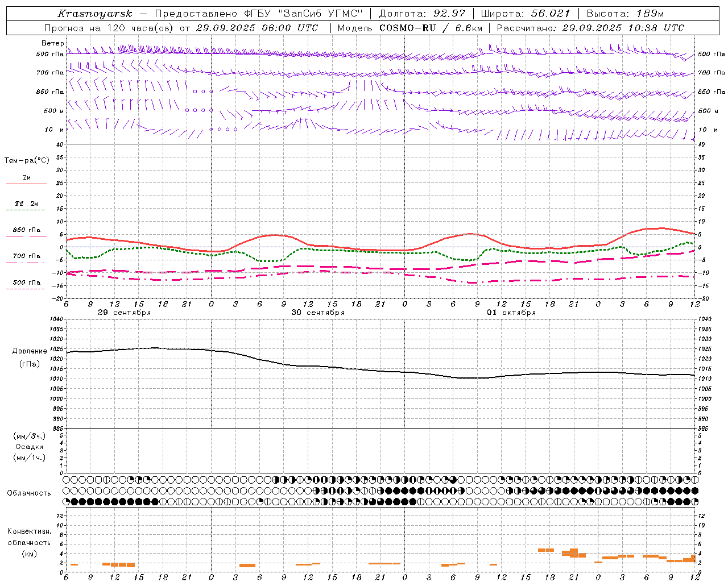Click the 'Высота: 189м' value
This screenshot has width=728, height=582.
625,14
